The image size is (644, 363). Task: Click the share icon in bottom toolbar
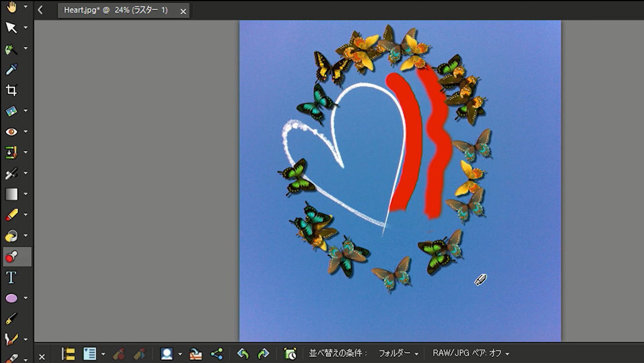point(217,353)
